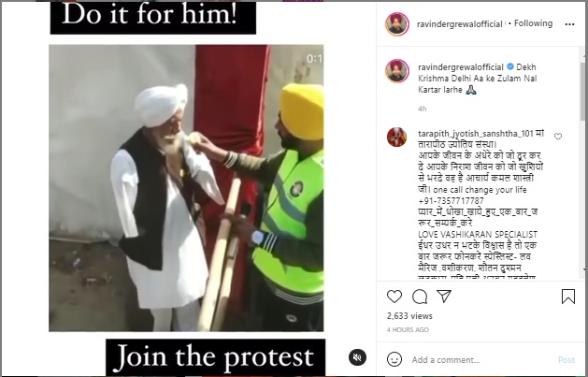Like the tarapith_jyotish_sanshtha_101 comment
This screenshot has width=588, height=377.
(x=558, y=137)
